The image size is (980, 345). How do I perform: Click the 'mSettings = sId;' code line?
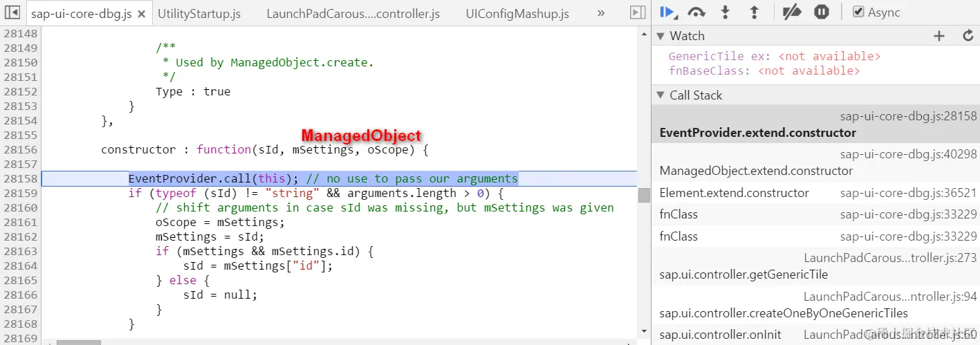pyautogui.click(x=210, y=236)
